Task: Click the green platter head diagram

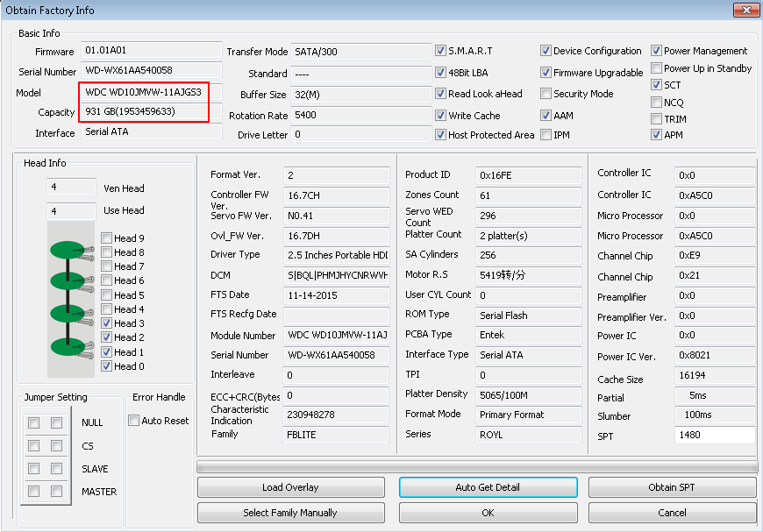Action: click(x=67, y=297)
